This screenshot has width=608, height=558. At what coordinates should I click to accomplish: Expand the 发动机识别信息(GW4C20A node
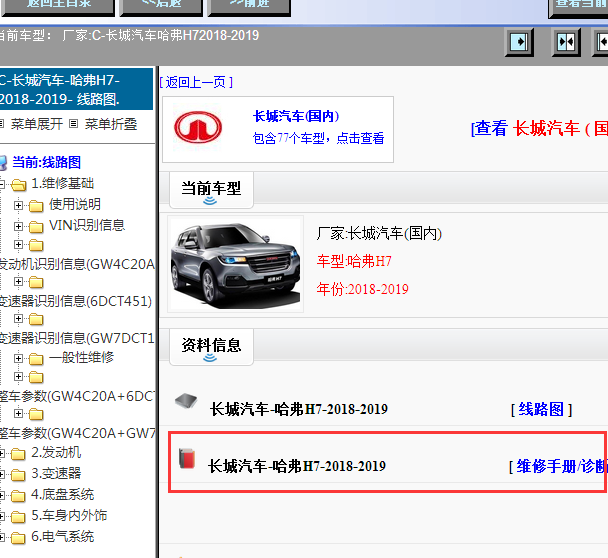(18, 244)
